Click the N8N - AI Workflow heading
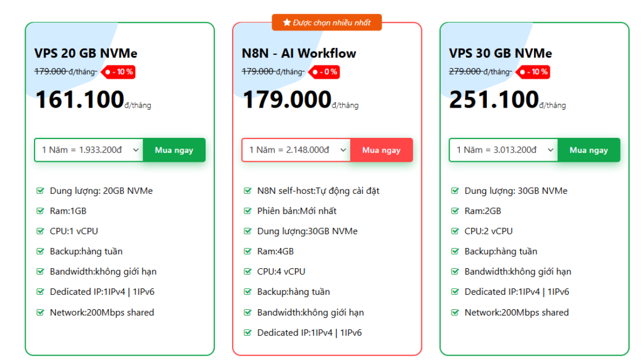 tap(299, 53)
